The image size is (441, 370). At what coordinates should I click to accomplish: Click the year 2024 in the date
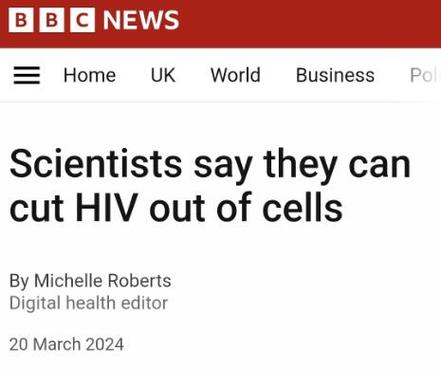pos(105,344)
